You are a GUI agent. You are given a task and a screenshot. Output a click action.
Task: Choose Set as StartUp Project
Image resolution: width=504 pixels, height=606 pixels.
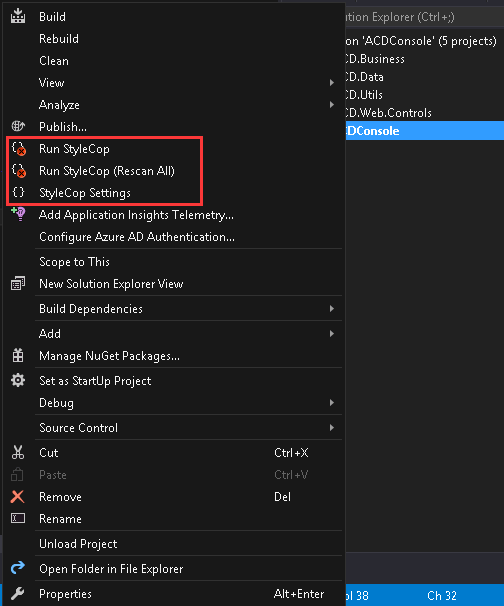point(174,381)
